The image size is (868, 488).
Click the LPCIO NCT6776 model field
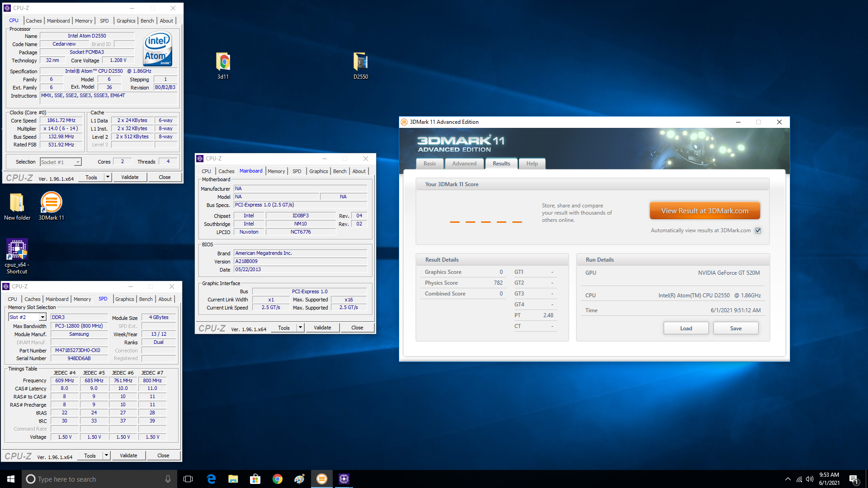pyautogui.click(x=301, y=232)
